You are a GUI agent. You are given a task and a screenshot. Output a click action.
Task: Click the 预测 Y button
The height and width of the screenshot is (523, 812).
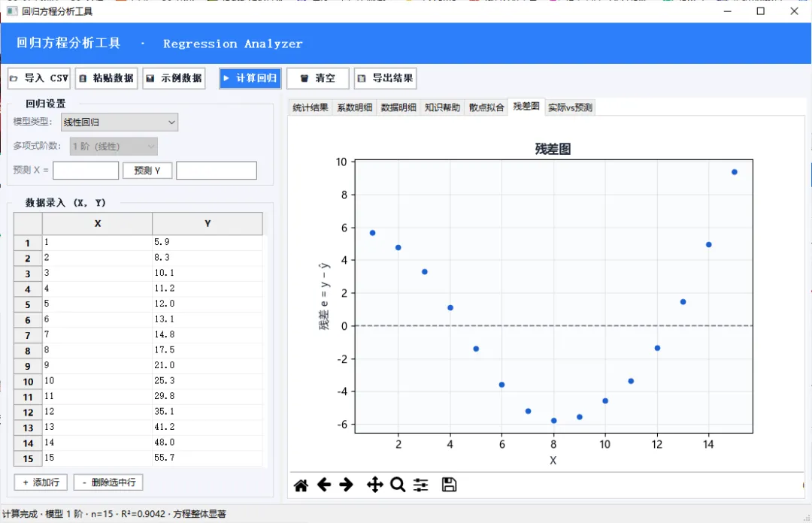147,171
